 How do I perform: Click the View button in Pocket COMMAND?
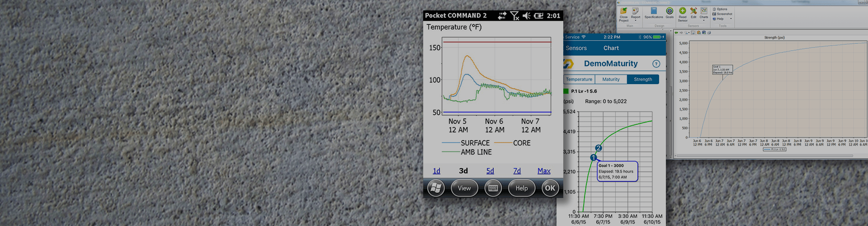point(464,188)
